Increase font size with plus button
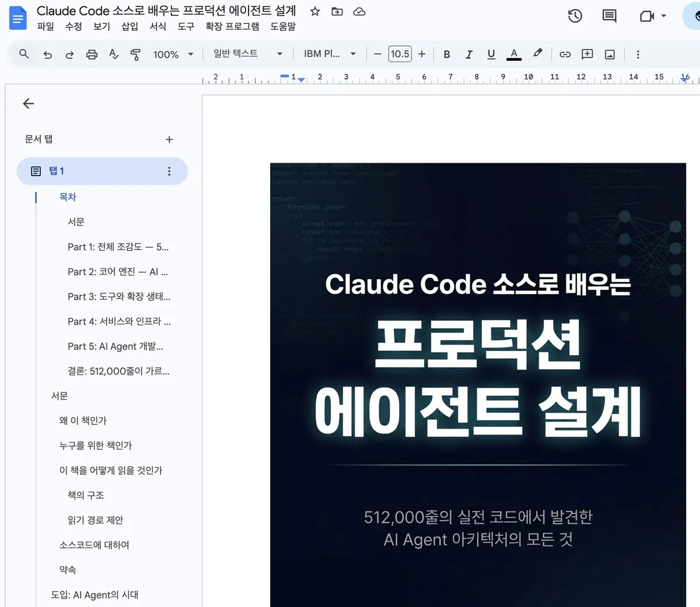The width and height of the screenshot is (700, 607). [422, 54]
